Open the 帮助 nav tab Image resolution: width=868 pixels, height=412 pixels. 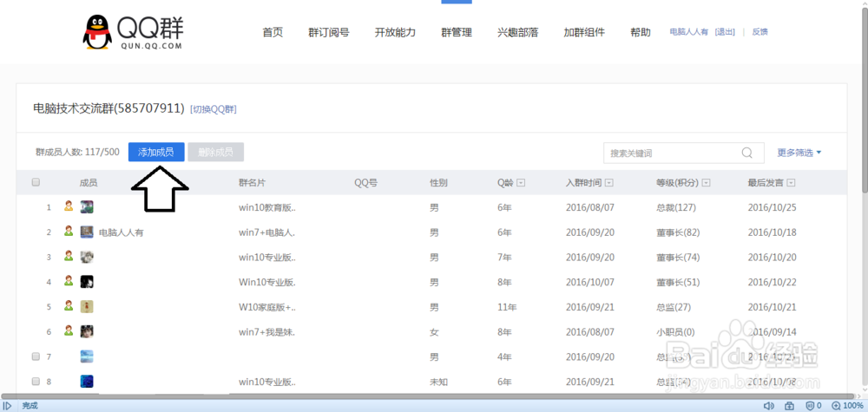641,32
